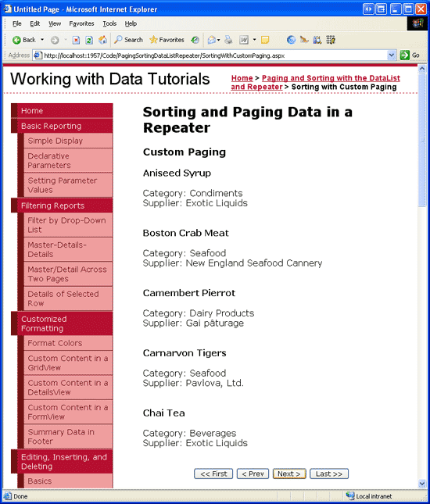Click the Mail envelope icon
This screenshot has height=504, width=430.
(x=212, y=40)
